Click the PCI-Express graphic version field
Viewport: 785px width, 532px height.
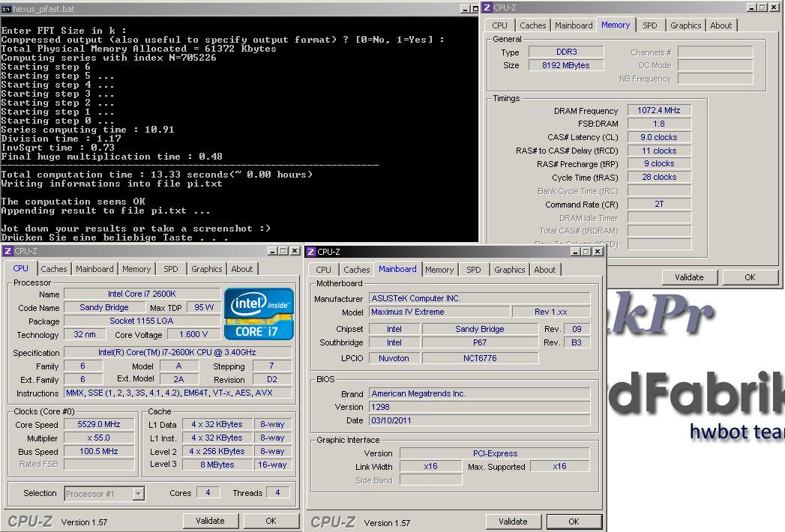click(495, 453)
